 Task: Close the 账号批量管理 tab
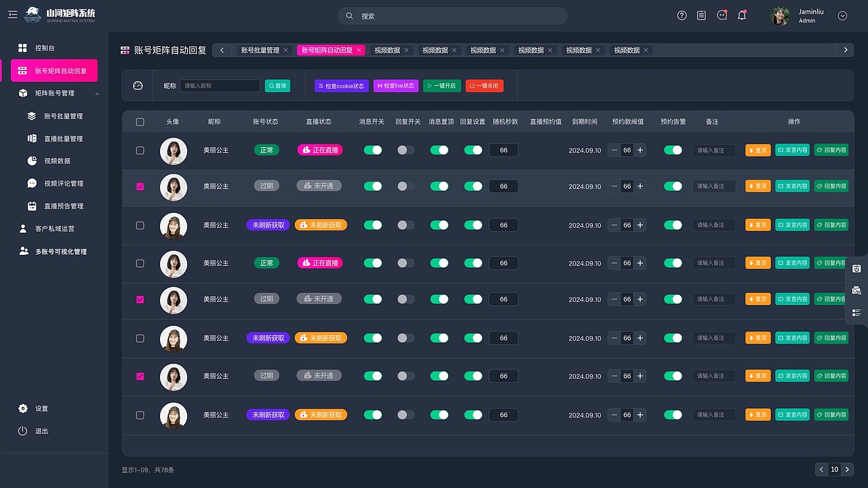[x=285, y=50]
